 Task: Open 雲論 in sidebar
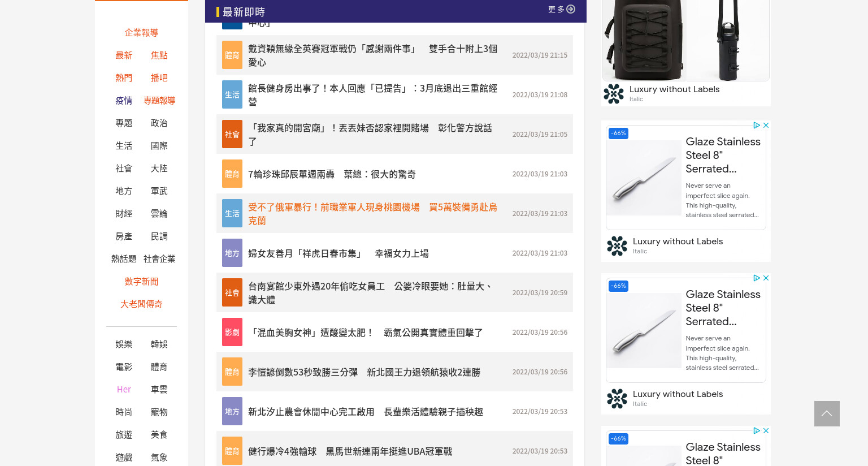point(159,214)
